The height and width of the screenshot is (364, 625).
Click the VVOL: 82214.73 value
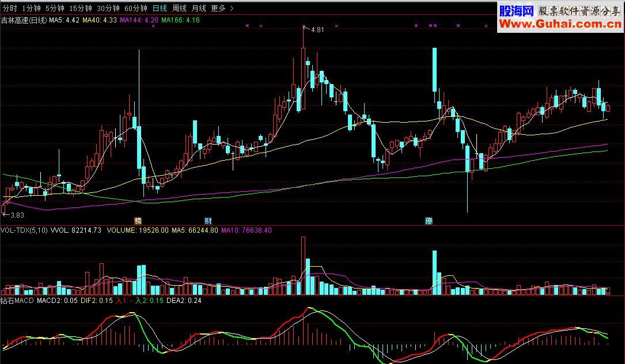pos(75,230)
